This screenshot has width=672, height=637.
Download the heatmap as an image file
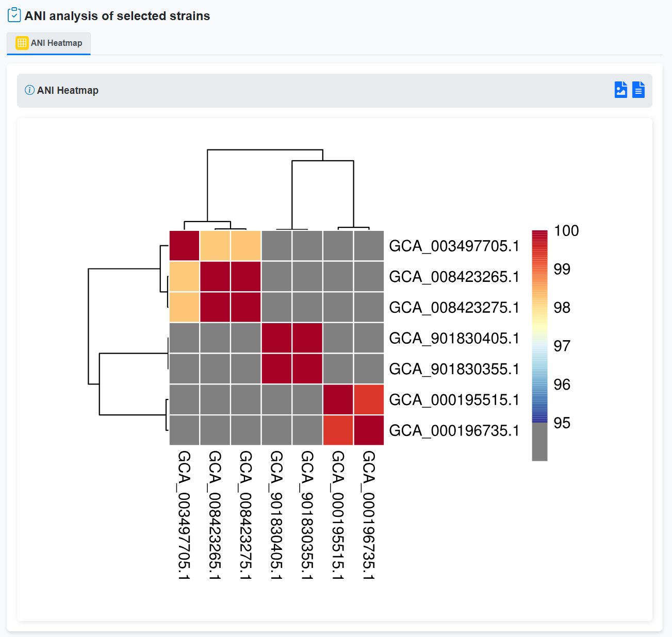point(620,90)
